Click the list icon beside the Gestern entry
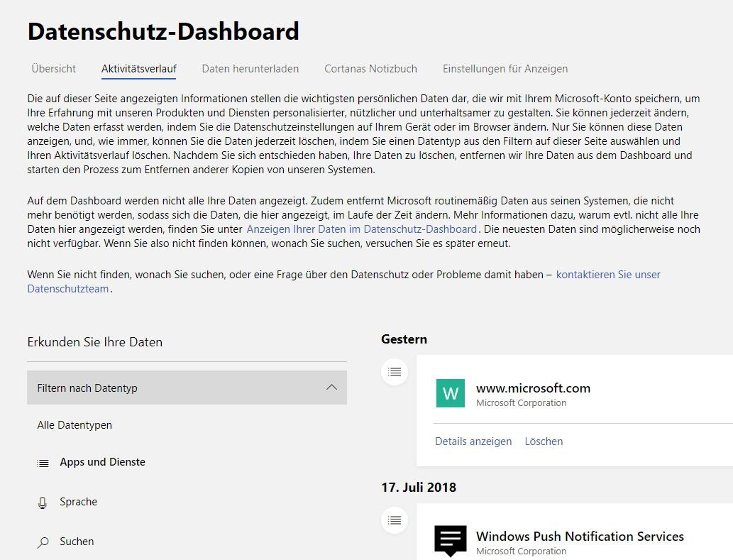733x560 pixels. tap(395, 371)
